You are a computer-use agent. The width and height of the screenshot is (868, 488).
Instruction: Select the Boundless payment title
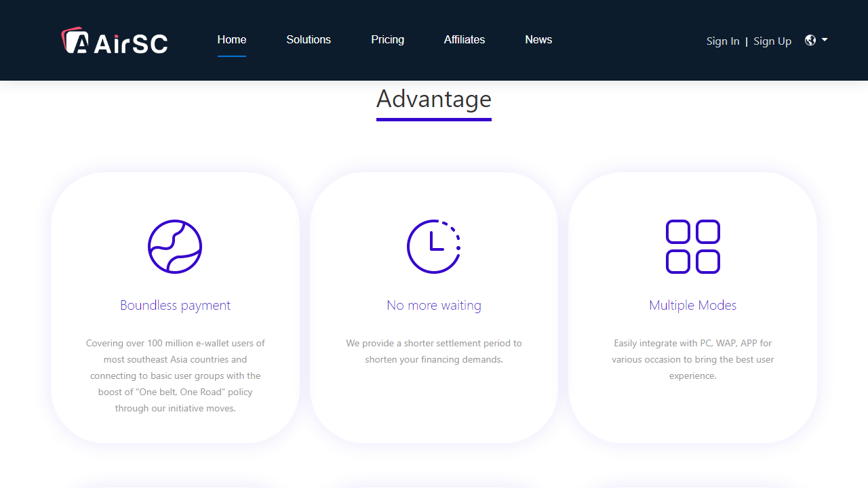[x=175, y=305]
